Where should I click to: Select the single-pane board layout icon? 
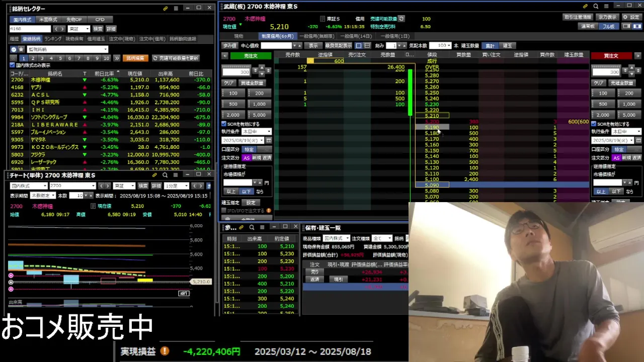point(359,45)
